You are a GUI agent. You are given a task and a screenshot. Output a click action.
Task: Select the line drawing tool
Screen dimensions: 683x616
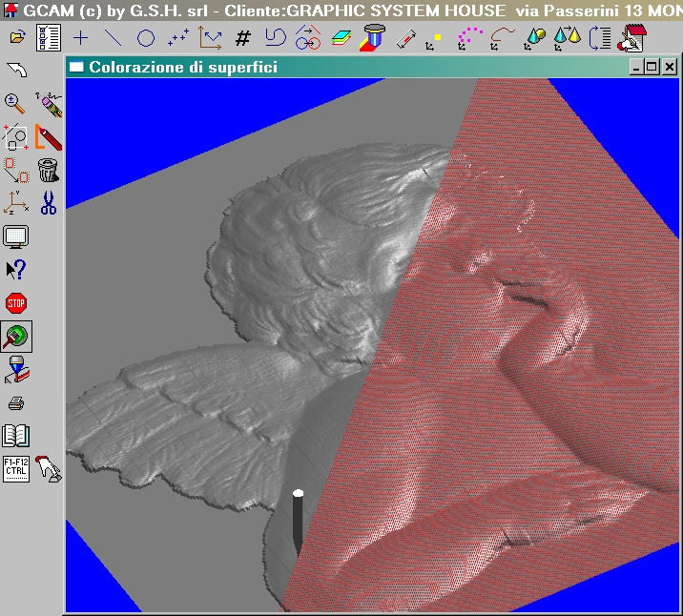114,38
